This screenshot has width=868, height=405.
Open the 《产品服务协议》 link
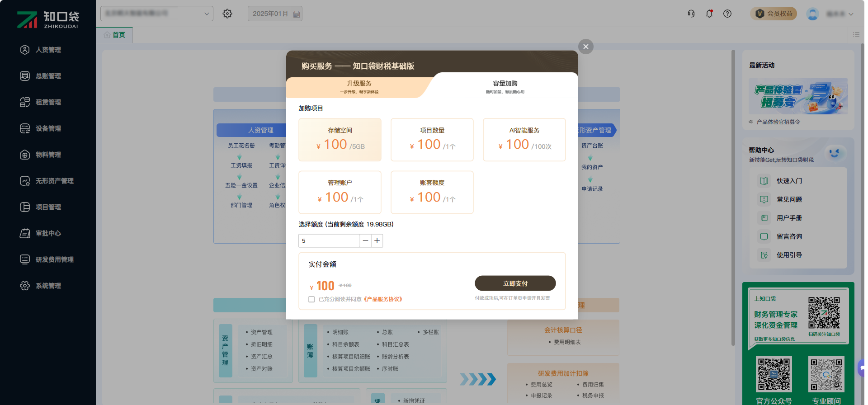[x=383, y=299]
